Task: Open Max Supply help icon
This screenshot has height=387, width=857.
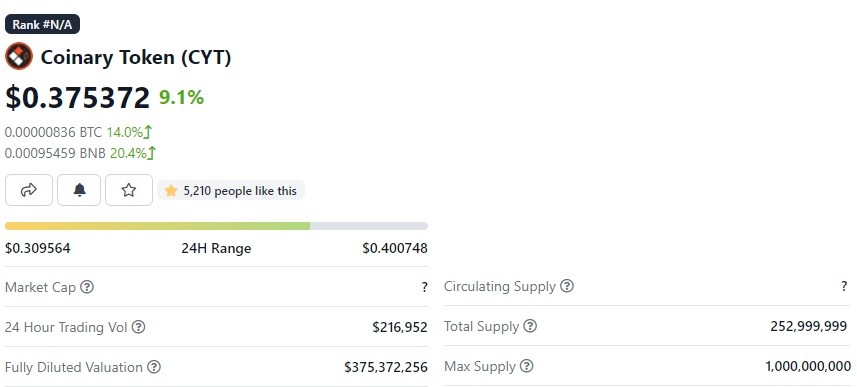Action: click(526, 366)
